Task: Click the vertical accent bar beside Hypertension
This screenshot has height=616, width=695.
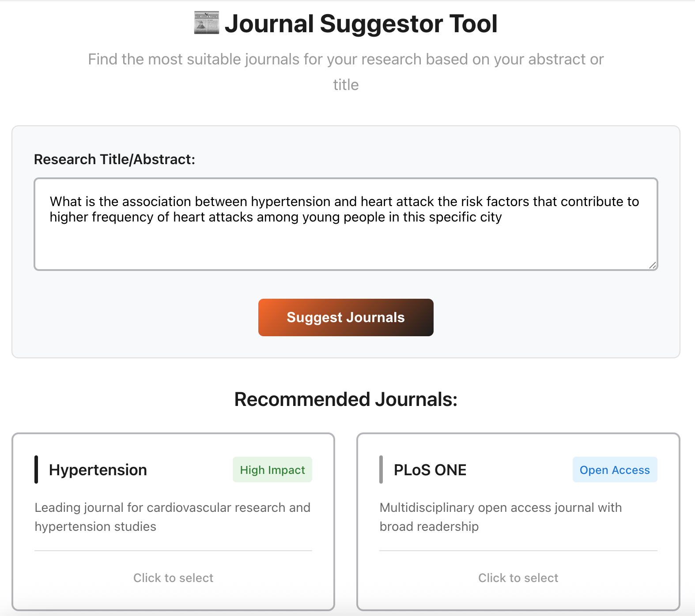Action: (x=37, y=470)
